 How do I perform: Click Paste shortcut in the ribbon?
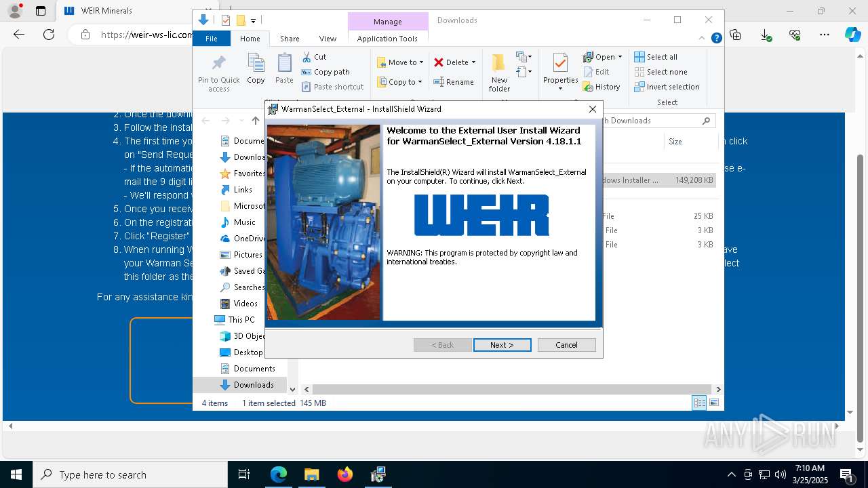tap(333, 87)
